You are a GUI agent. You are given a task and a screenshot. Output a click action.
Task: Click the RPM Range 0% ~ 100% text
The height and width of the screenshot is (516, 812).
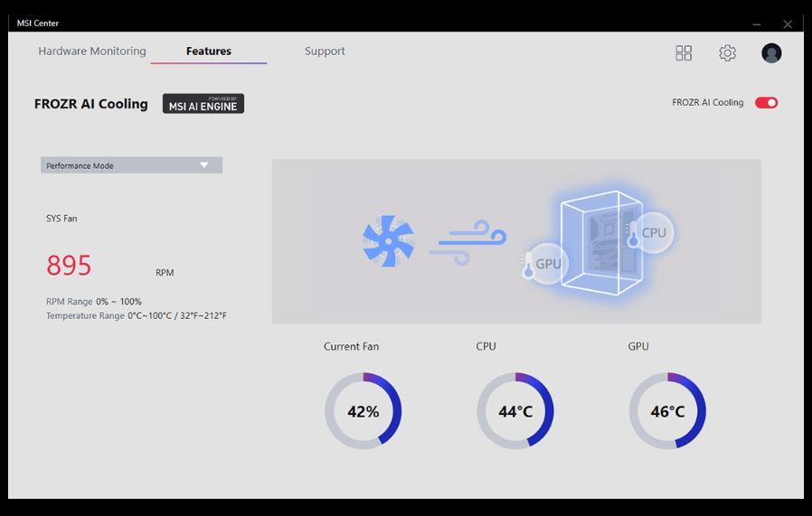(x=94, y=301)
